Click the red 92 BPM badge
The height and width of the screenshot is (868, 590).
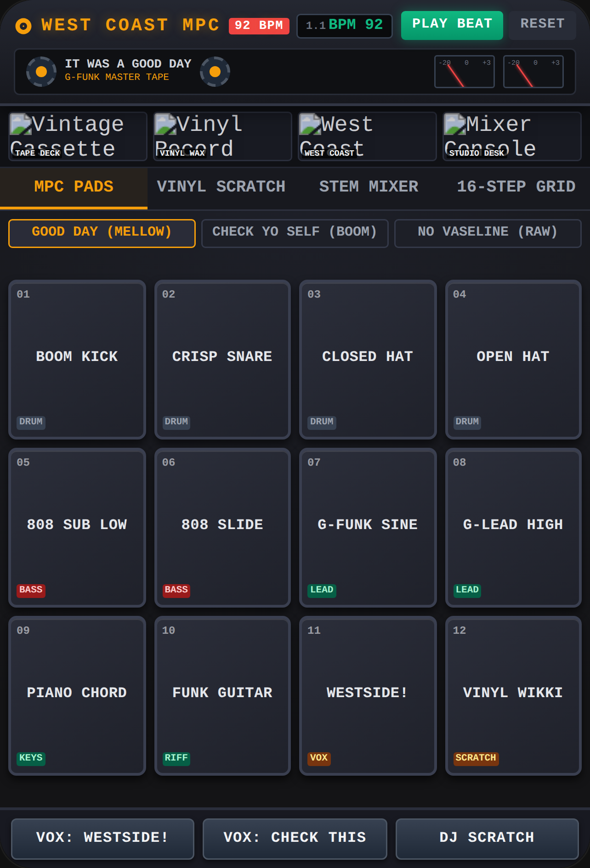tap(259, 26)
